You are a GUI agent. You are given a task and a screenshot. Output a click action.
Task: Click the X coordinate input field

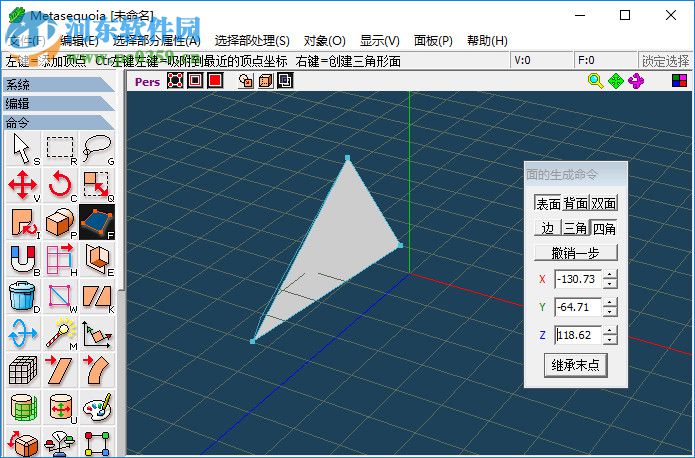(578, 279)
